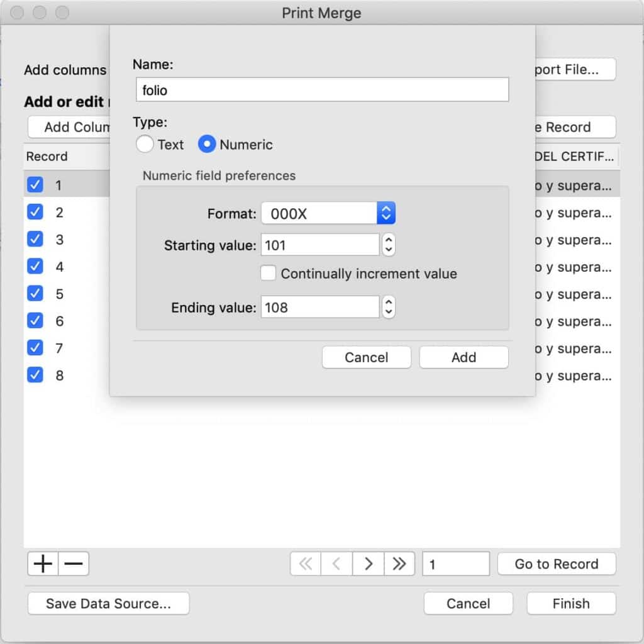The image size is (644, 644).
Task: Click the Starting value stepper arrows
Action: point(389,245)
